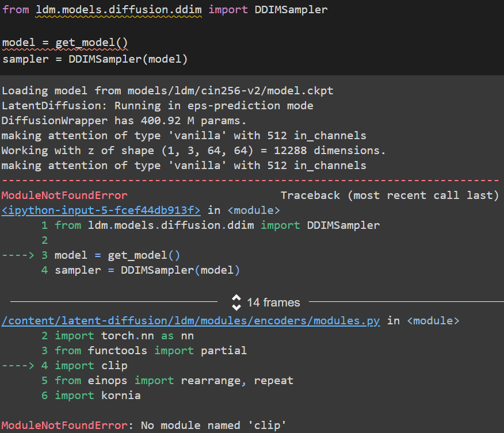The width and height of the screenshot is (504, 433).
Task: Click the from einops import rearrange line
Action: (x=173, y=380)
